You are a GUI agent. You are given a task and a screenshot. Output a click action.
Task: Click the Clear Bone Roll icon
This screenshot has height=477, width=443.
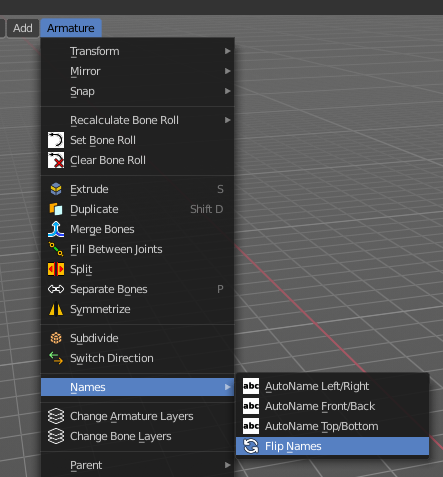point(56,160)
